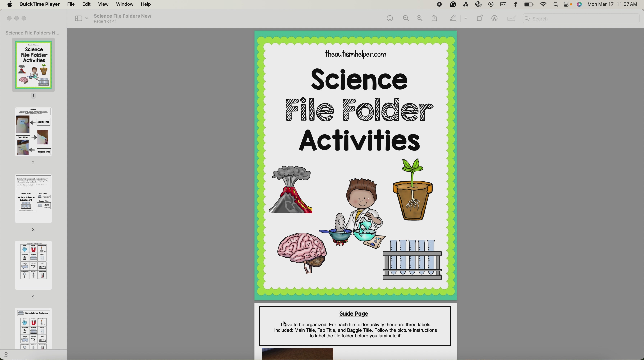Zoom in on the PDF page

420,18
